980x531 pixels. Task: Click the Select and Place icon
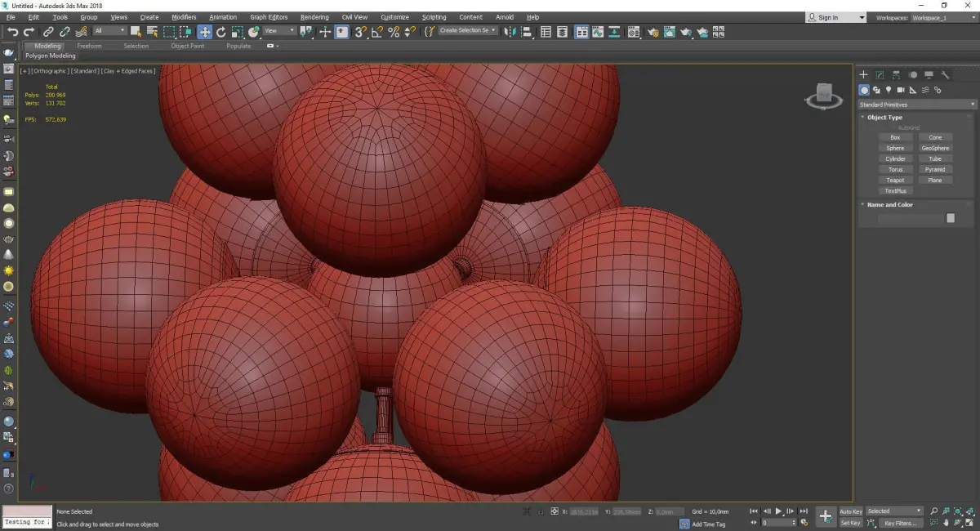tap(254, 32)
